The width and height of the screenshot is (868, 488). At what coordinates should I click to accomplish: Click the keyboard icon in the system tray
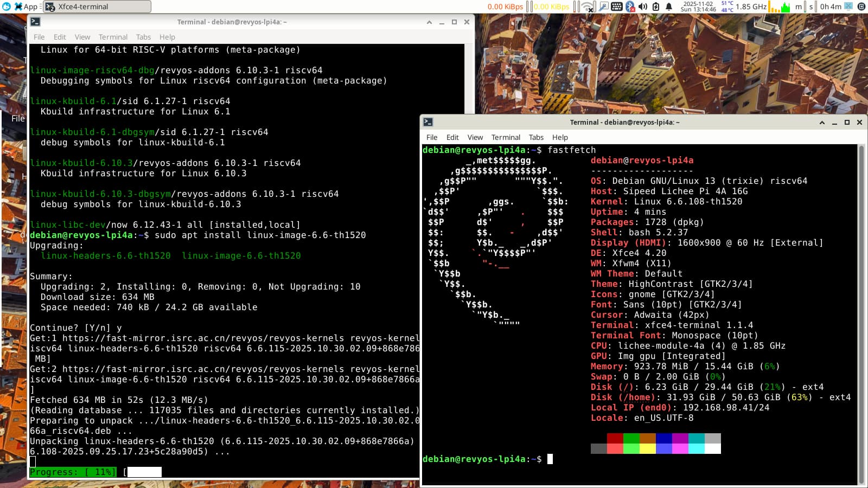pos(617,7)
